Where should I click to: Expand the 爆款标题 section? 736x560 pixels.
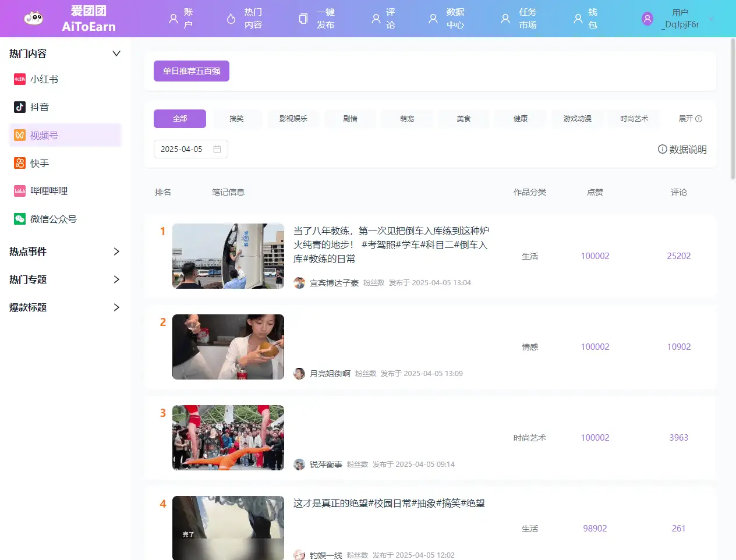point(116,307)
